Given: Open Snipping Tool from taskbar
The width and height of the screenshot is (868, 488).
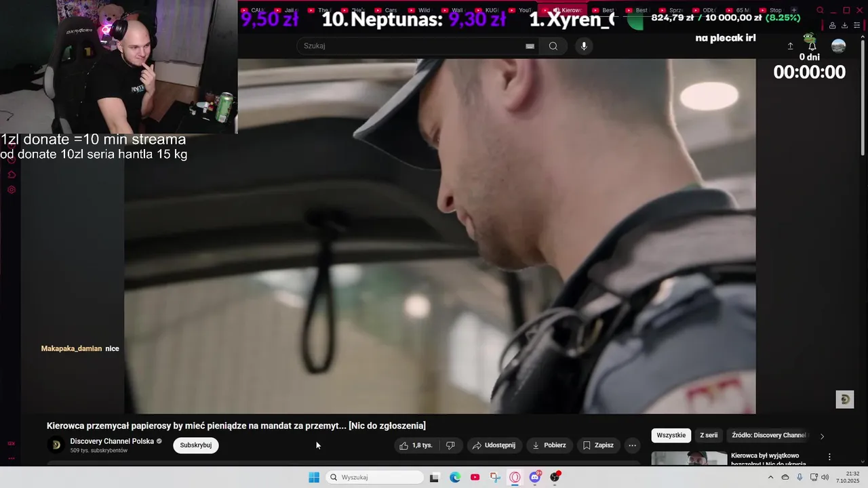Looking at the screenshot, I should [x=495, y=477].
